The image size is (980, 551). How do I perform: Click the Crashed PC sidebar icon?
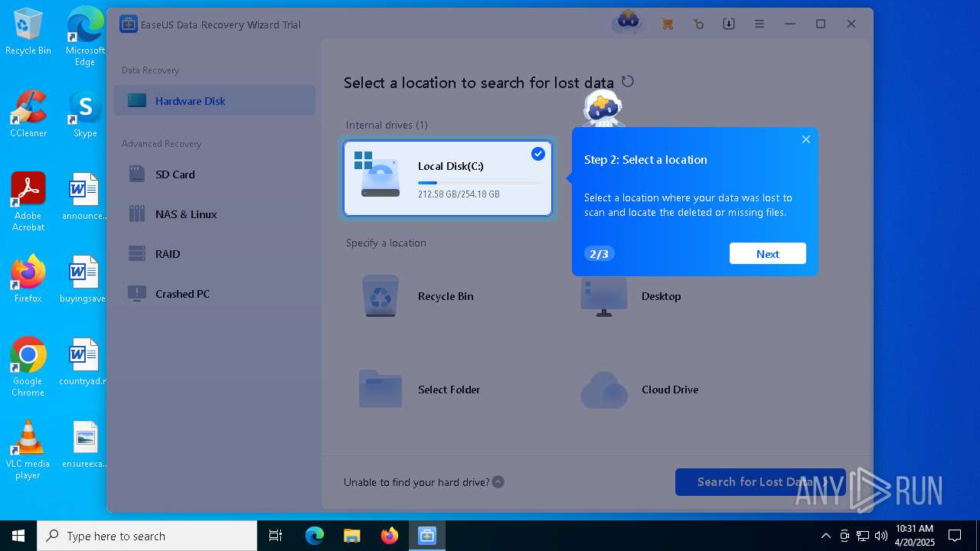tap(137, 294)
